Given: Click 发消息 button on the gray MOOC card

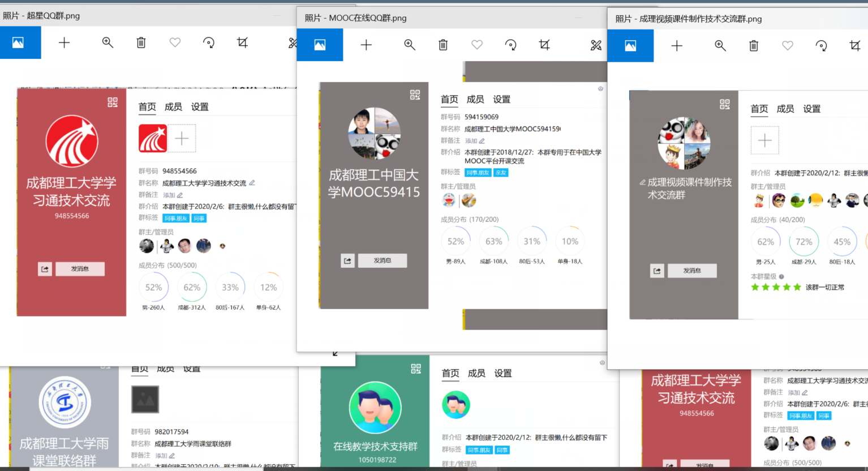Looking at the screenshot, I should pyautogui.click(x=383, y=260).
